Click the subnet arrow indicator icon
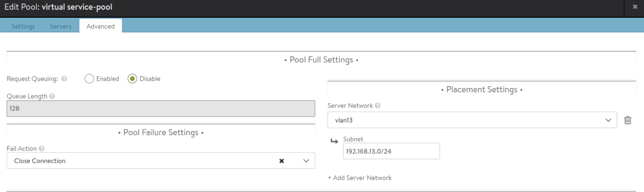The width and height of the screenshot is (644, 192). (x=334, y=141)
